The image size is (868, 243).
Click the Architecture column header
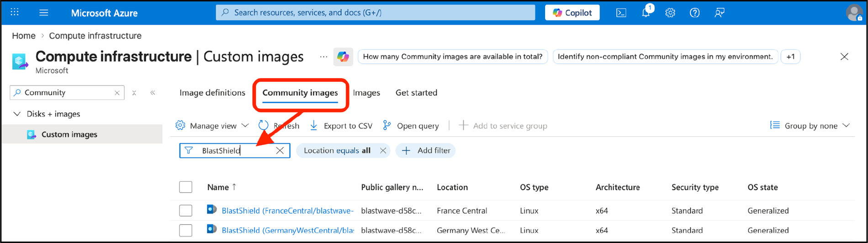618,187
